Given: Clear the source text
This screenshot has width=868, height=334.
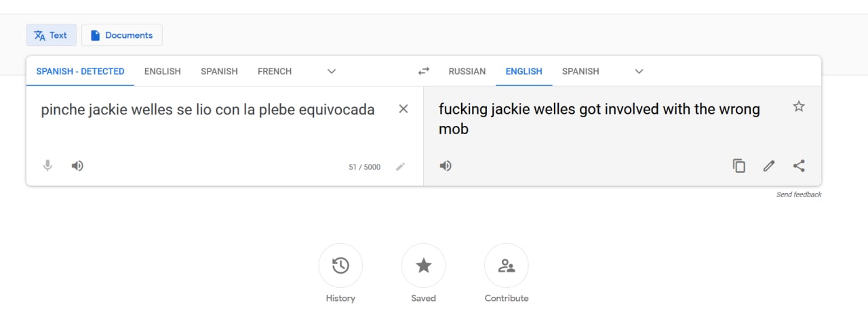Looking at the screenshot, I should 403,109.
